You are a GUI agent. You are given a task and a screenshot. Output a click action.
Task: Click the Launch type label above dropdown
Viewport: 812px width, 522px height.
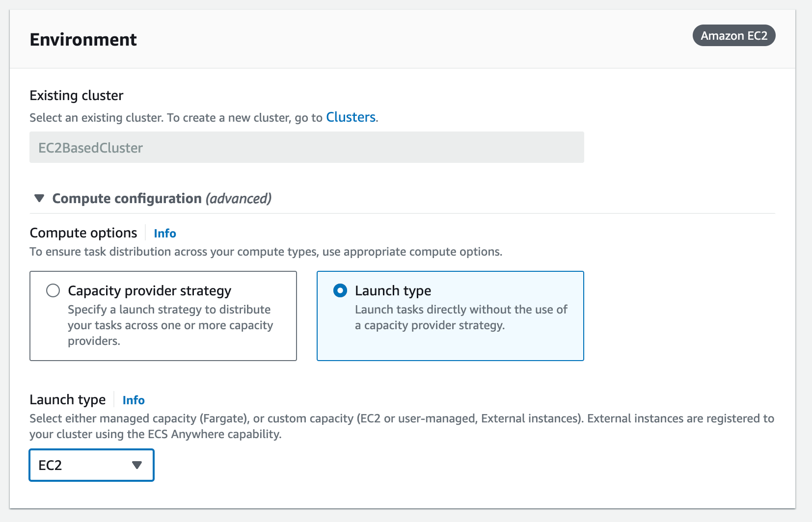point(67,400)
